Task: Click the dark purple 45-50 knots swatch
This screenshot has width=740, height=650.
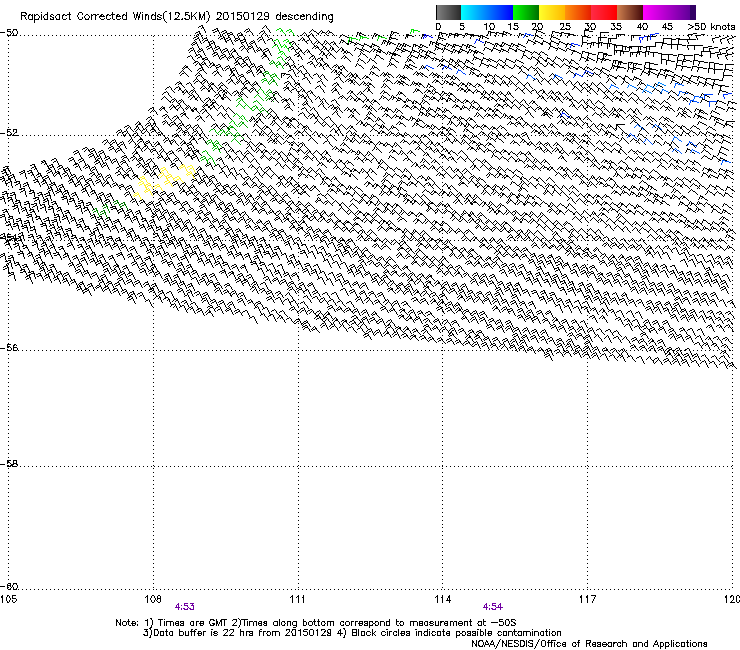Action: point(682,12)
